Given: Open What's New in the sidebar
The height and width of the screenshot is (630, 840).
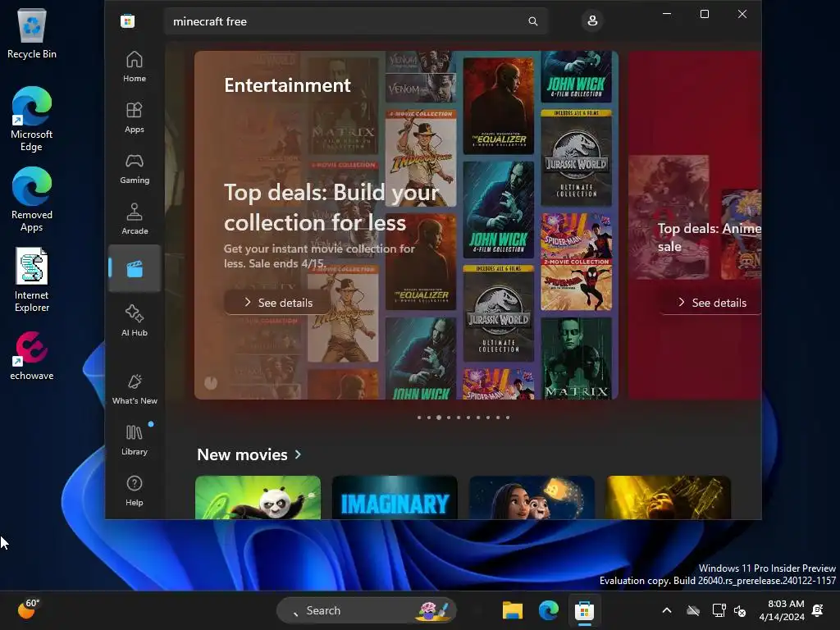Looking at the screenshot, I should pos(135,389).
